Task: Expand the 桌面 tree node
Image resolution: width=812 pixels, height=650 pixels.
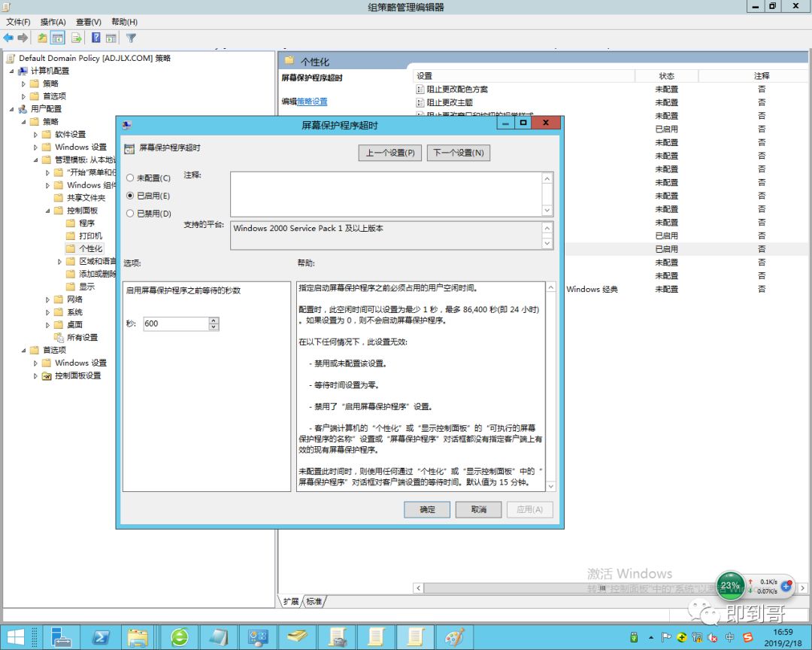Action: click(x=47, y=325)
